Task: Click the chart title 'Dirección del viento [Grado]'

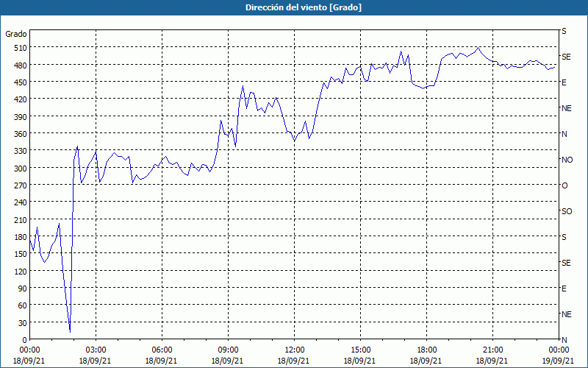Action: (304, 7)
